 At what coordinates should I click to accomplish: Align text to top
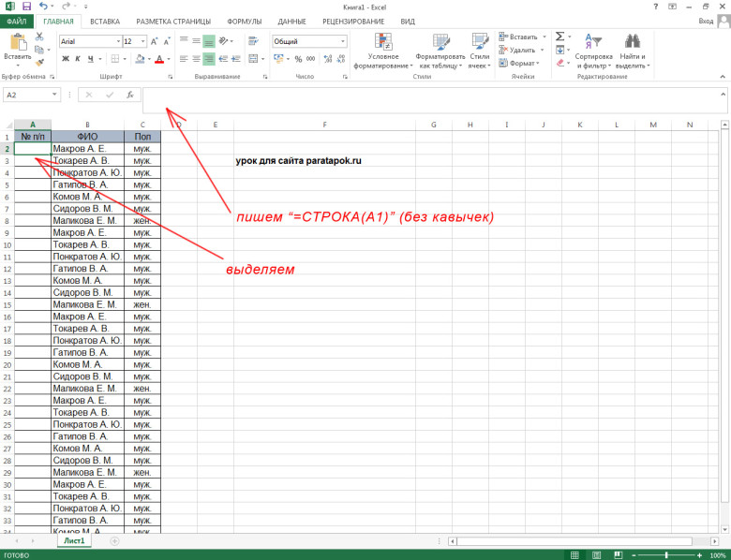(x=184, y=41)
